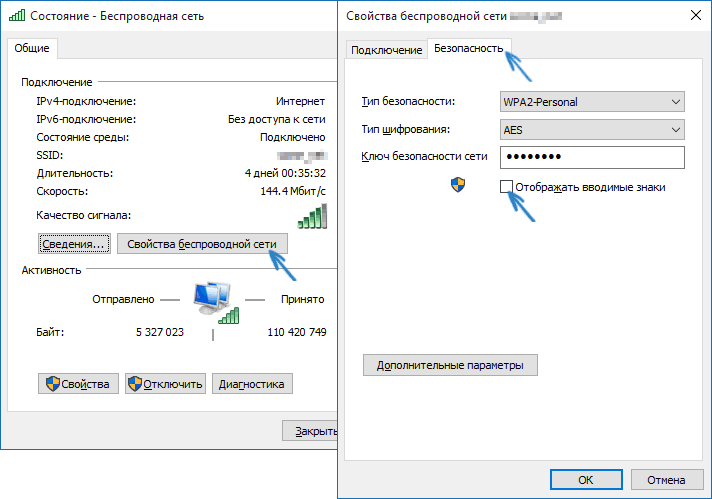
Task: Switch to the Подключение tab
Action: pos(386,50)
